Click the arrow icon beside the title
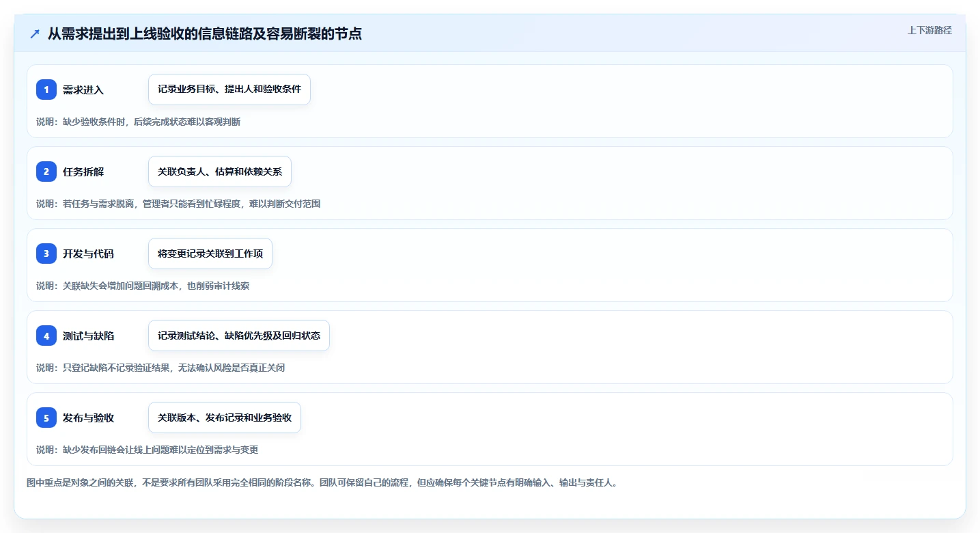The image size is (980, 533). click(35, 33)
